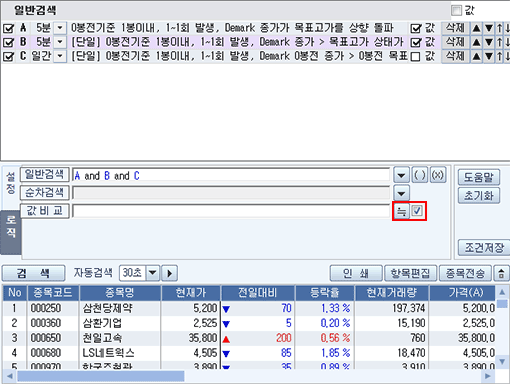Click right arrow of horizontal scrollbar
510x384 pixels.
tap(488, 376)
